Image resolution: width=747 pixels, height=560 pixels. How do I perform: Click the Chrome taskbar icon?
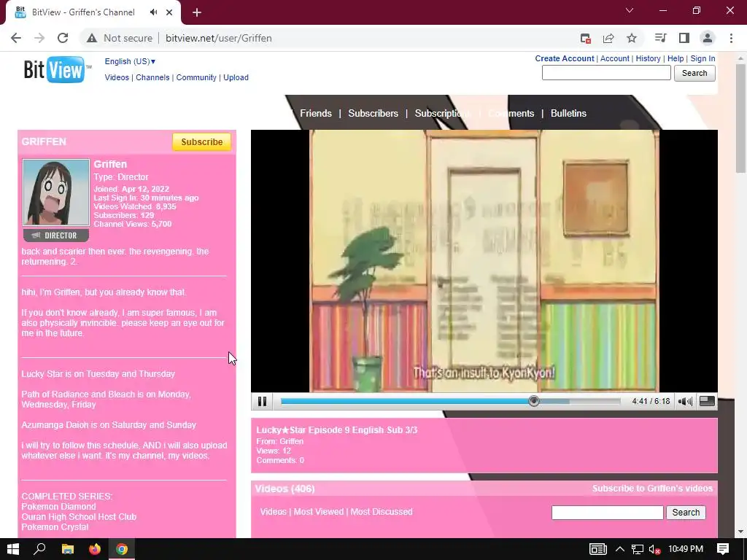pos(122,549)
